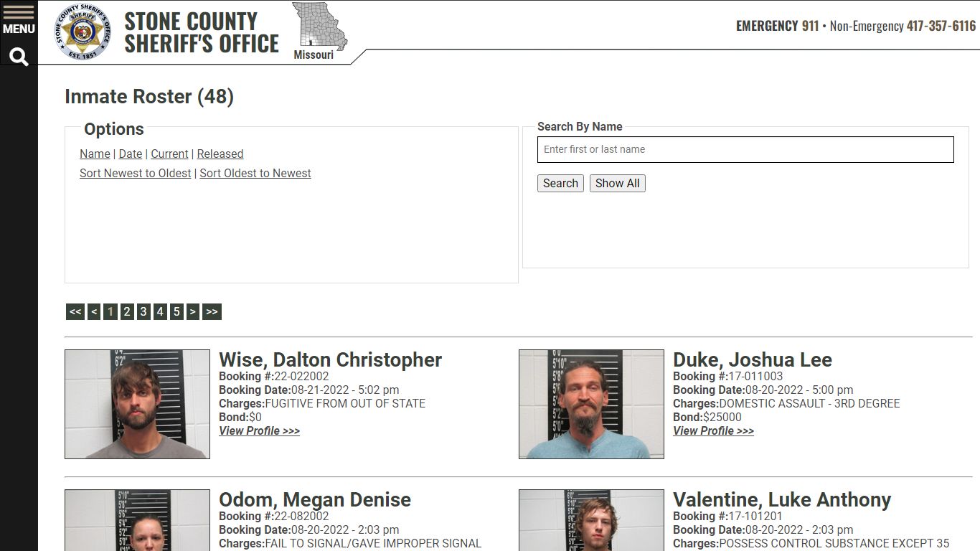This screenshot has width=980, height=551.
Task: Show Released inmates
Action: click(220, 154)
